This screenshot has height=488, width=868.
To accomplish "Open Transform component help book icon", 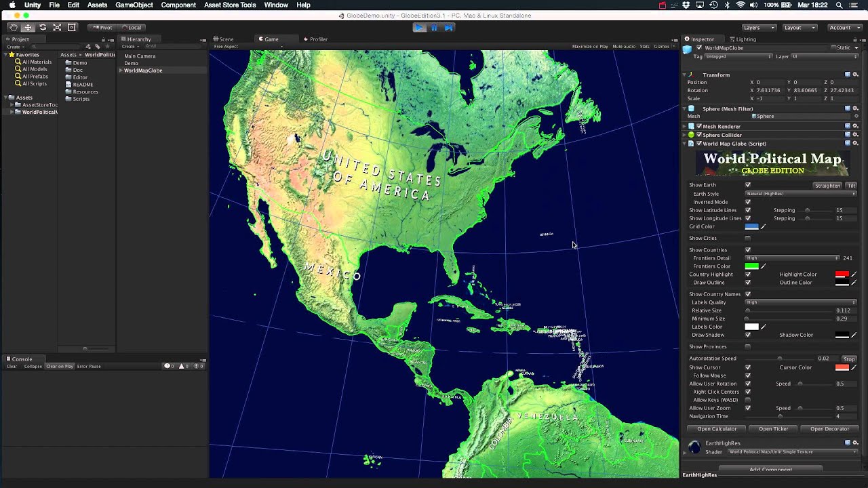I will [x=848, y=75].
